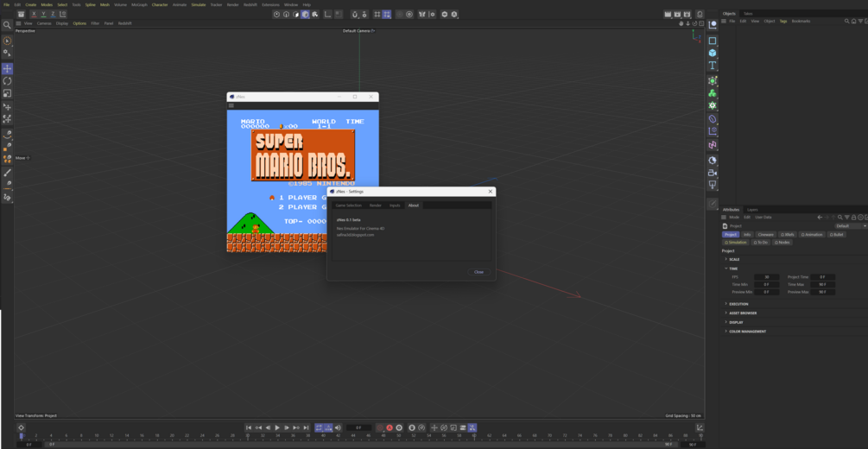Viewport: 868px width, 449px height.
Task: Click frame 60 on timeline ruler
Action: [474, 436]
